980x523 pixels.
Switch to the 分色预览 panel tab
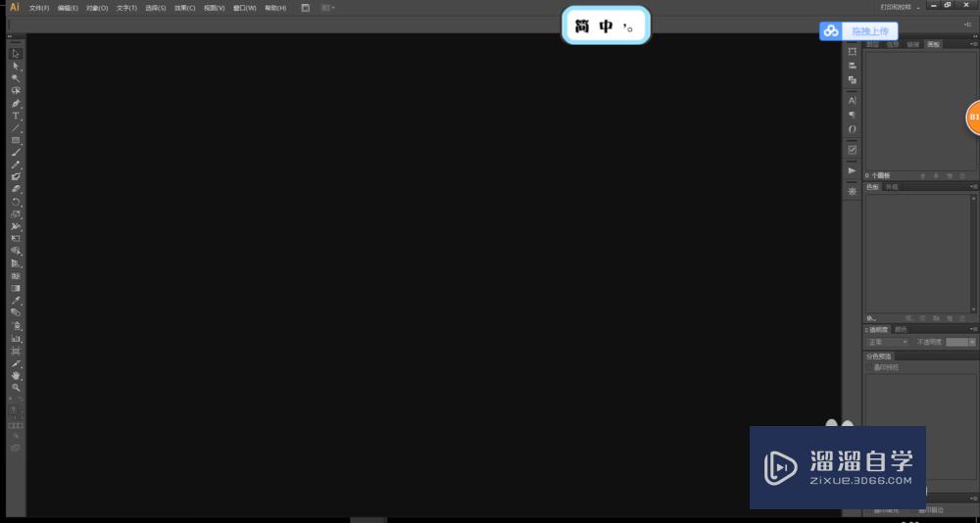click(879, 357)
